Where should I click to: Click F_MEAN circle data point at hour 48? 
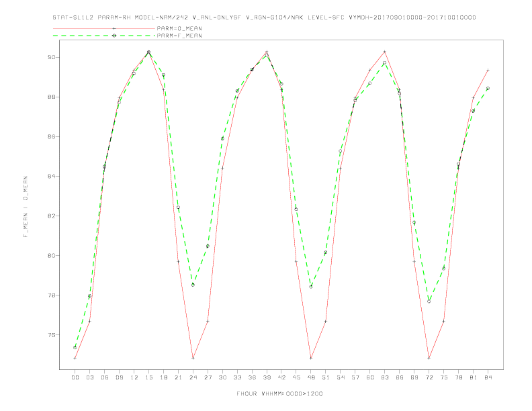pos(311,287)
